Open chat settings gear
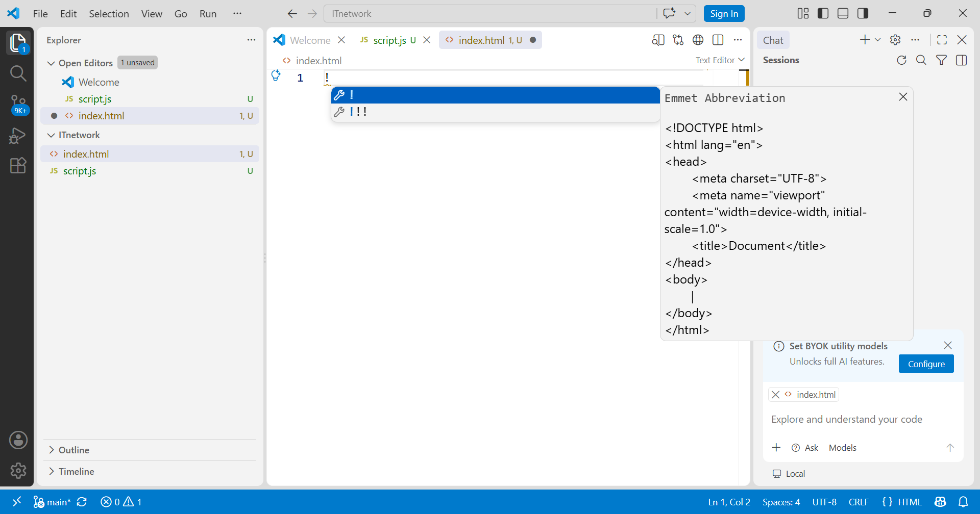 (895, 40)
